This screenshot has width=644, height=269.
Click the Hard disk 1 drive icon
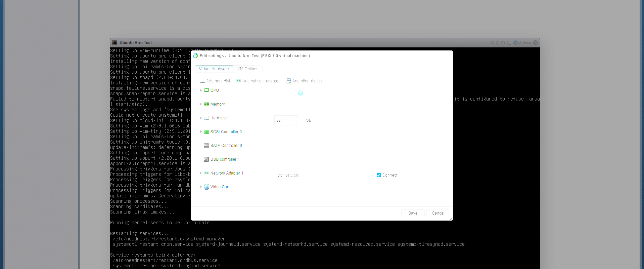click(206, 118)
